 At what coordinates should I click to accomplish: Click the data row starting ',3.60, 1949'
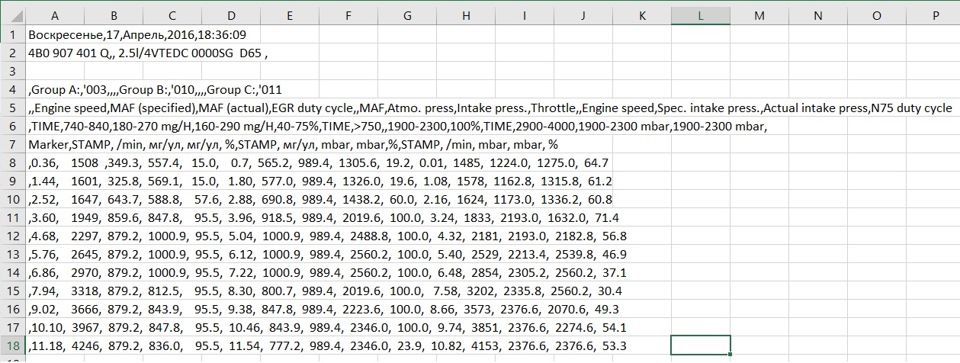point(324,218)
